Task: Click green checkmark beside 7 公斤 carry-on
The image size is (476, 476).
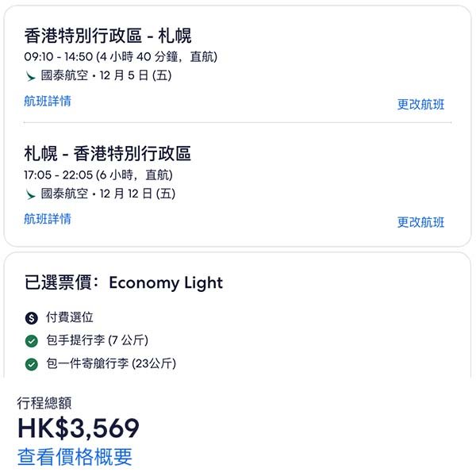Action: click(32, 341)
